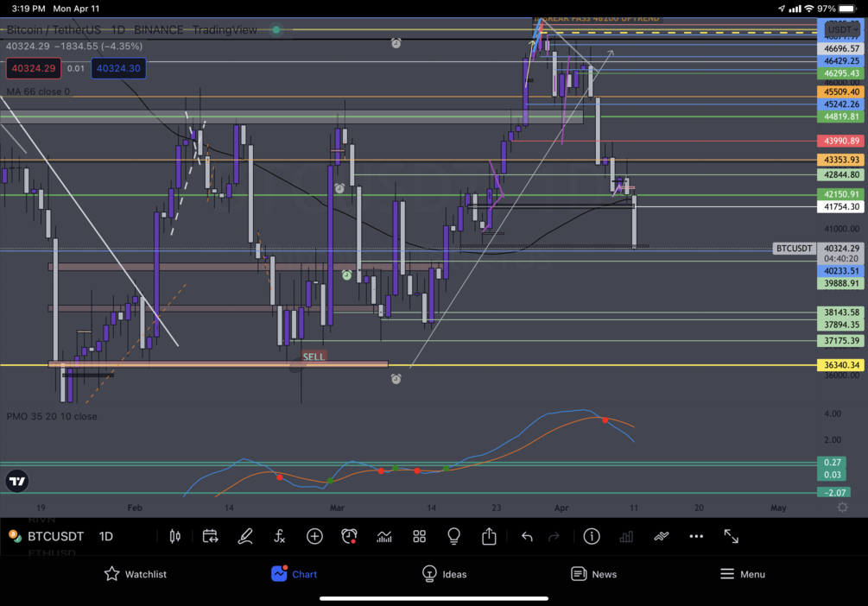Select the MA 66 close indicator label

[x=38, y=92]
